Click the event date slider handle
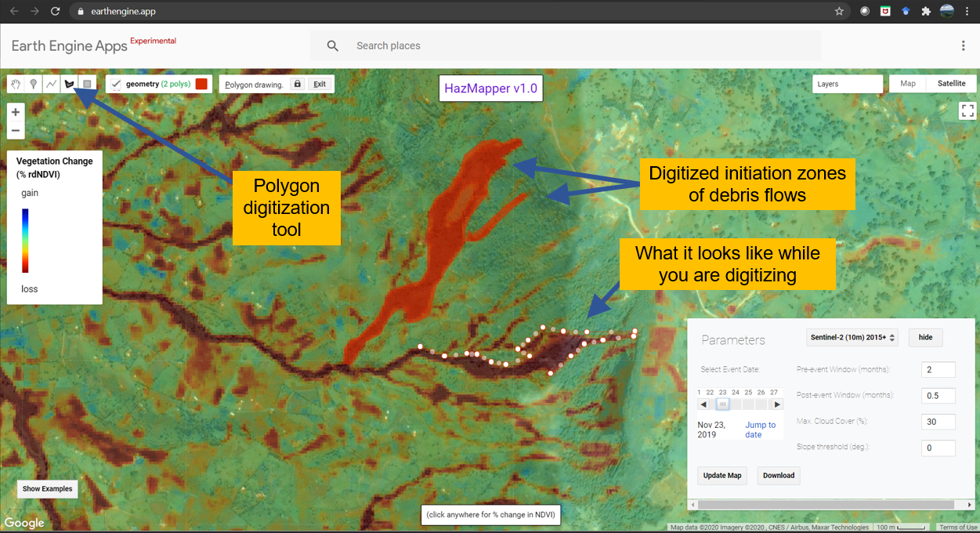Screen dimensions: 980x533 tap(723, 404)
